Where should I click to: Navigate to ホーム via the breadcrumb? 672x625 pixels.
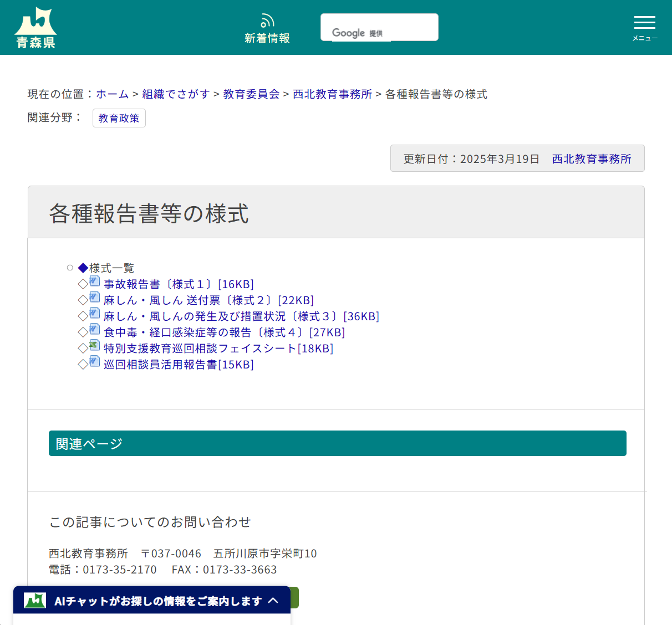(113, 94)
